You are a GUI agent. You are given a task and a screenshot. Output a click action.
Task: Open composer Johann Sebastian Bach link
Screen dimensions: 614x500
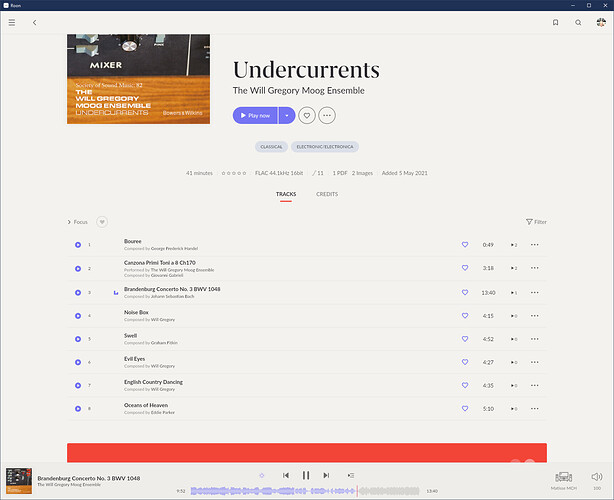[172, 297]
